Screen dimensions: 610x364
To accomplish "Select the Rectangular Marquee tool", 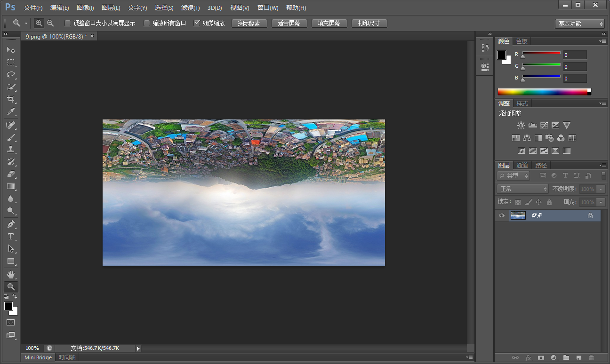I will coord(11,62).
